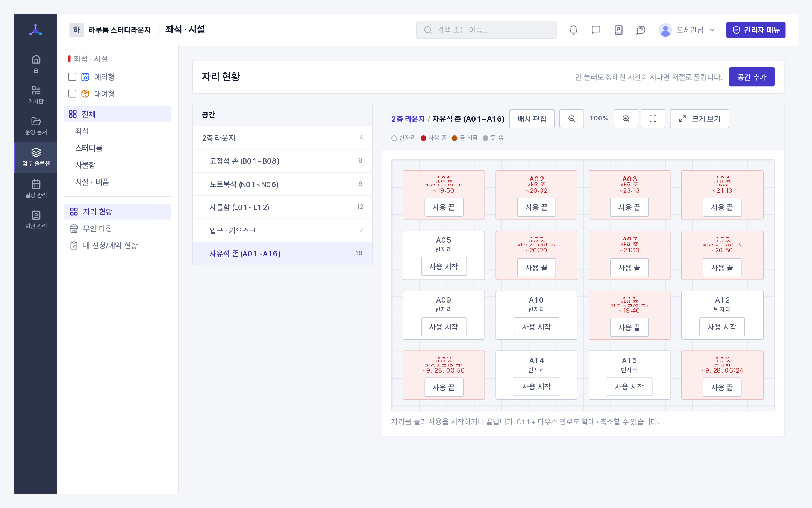Image resolution: width=812 pixels, height=508 pixels.
Task: Open 내 신청/예약 현황 menu
Action: point(117,245)
